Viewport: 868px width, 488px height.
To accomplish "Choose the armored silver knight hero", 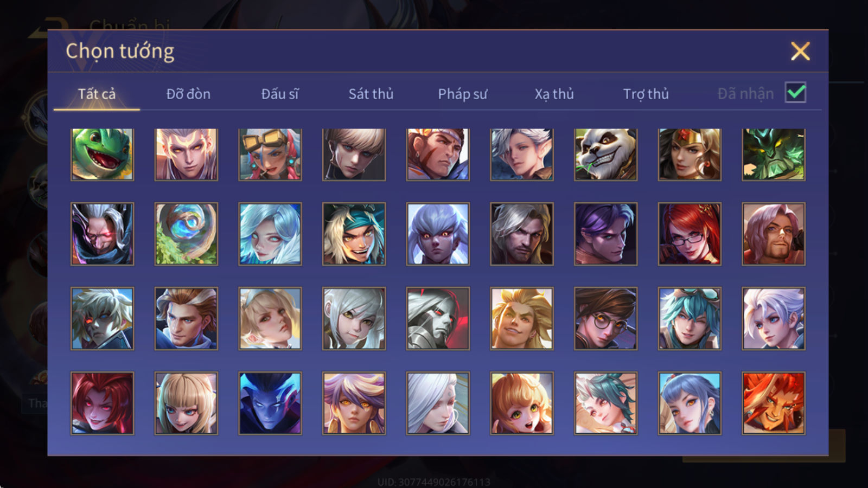I will [x=438, y=318].
